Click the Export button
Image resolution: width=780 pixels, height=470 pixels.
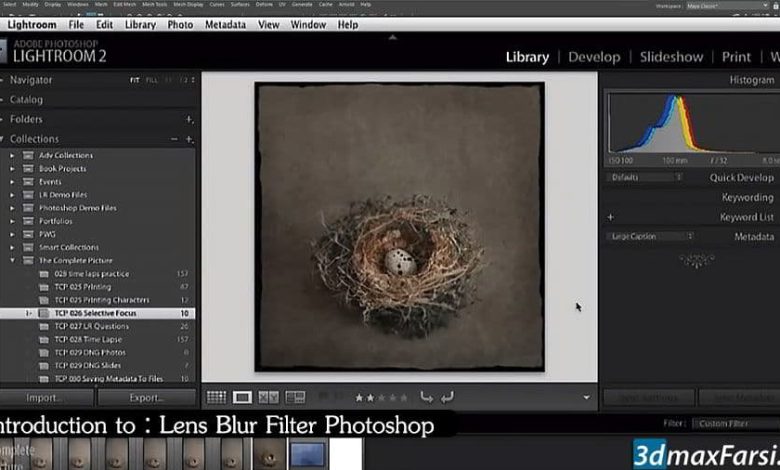[x=147, y=397]
